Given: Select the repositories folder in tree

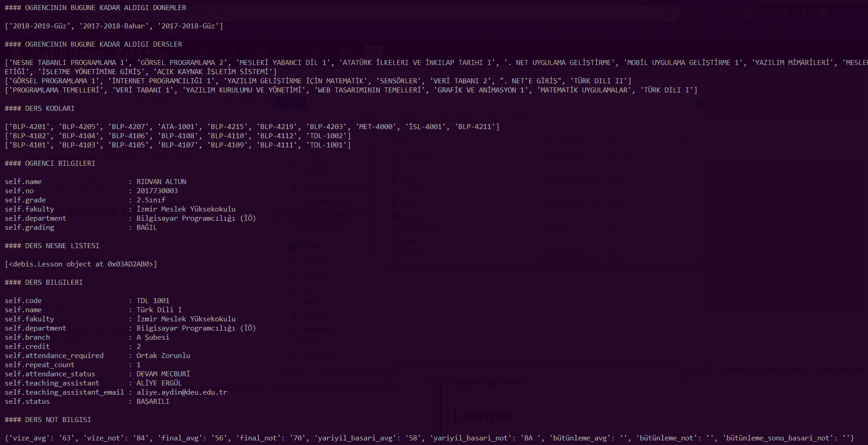Looking at the screenshot, I should [x=322, y=357].
